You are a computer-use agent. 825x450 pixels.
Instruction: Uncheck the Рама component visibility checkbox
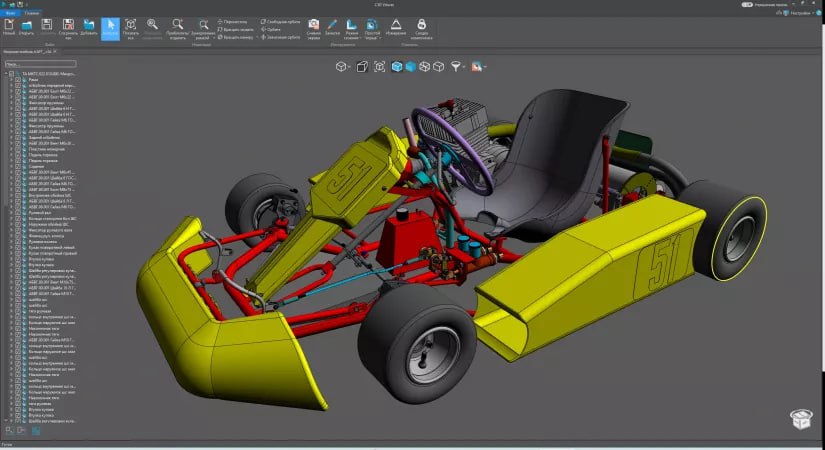[x=17, y=80]
